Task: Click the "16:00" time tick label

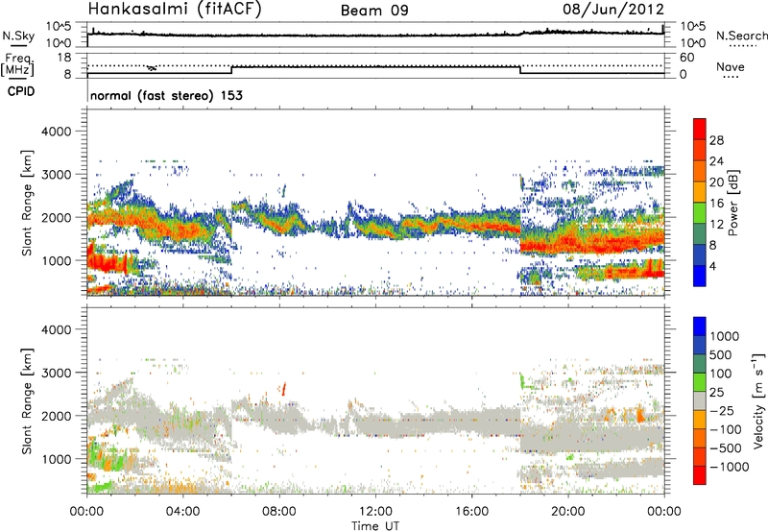Action: coord(471,512)
